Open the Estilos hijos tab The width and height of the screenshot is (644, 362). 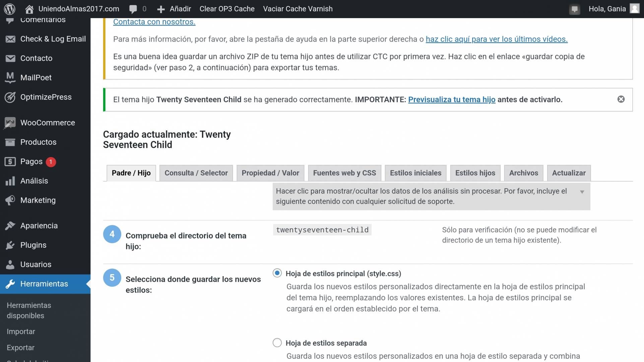[475, 173]
